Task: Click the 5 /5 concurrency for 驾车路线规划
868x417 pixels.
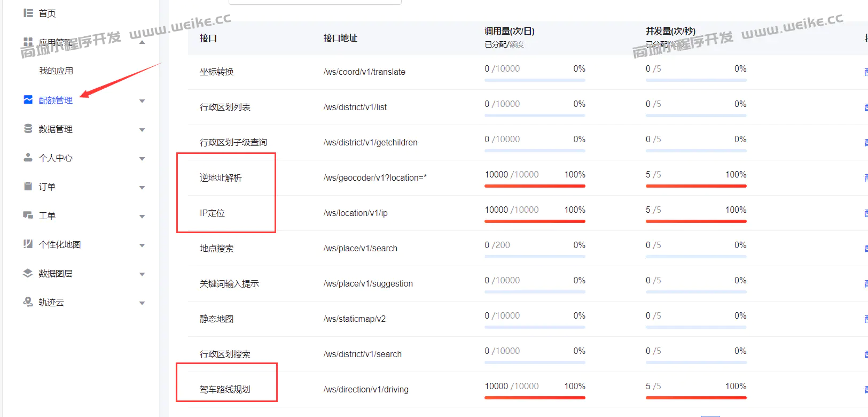Action: coord(653,386)
